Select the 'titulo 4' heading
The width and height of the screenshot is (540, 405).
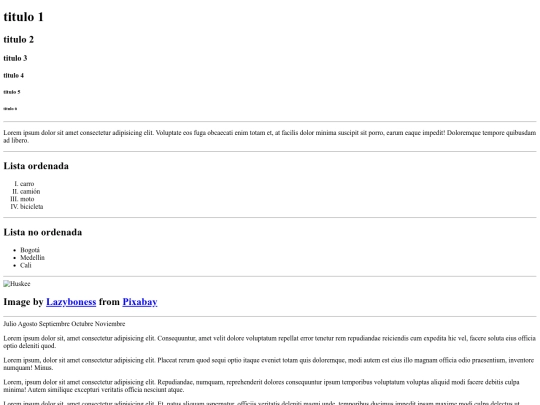[14, 75]
